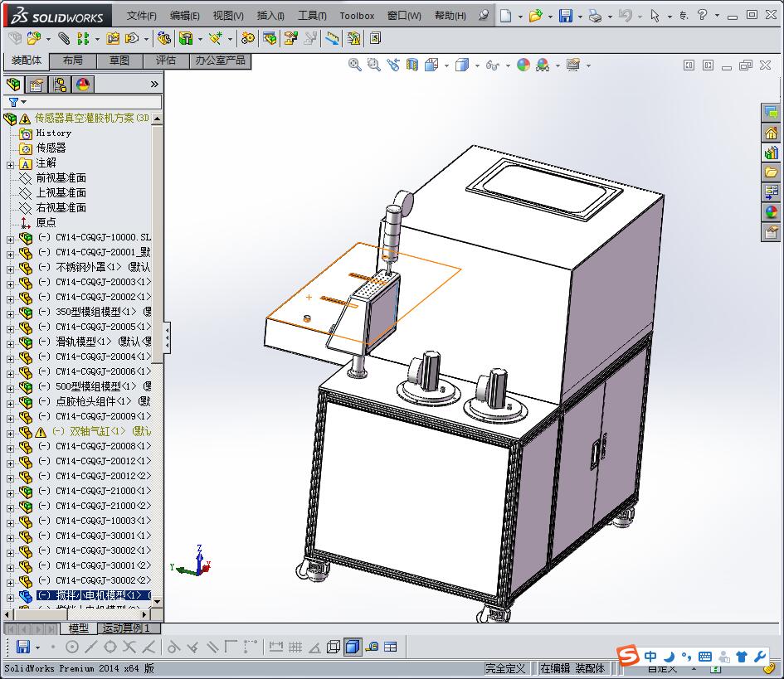Toggle Sogou Chinese/English input mode
This screenshot has height=679, width=784.
pyautogui.click(x=650, y=657)
